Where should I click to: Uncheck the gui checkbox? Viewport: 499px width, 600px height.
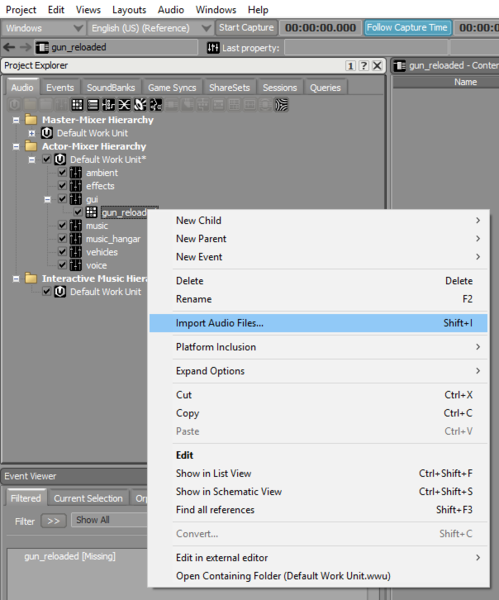(x=62, y=199)
